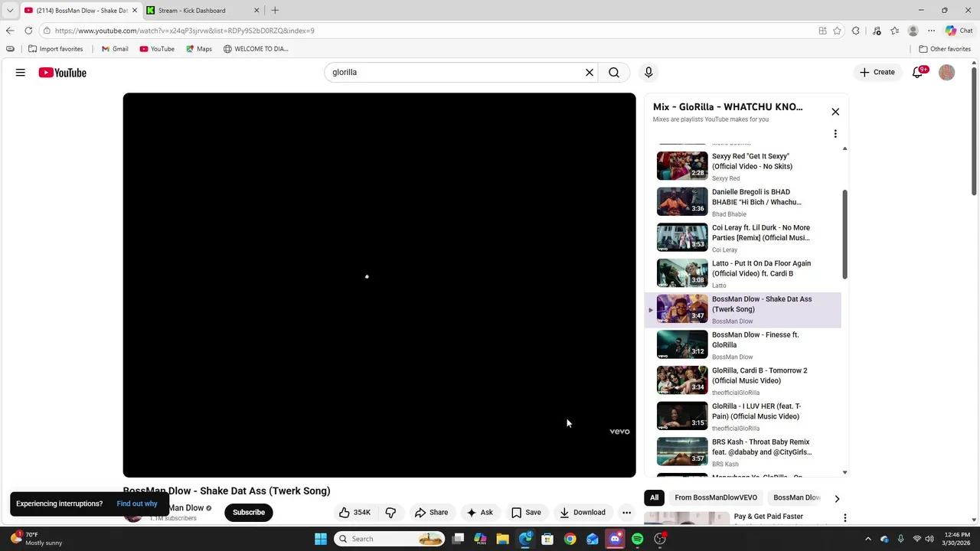Show hidden system tray icons chevron
980x551 pixels.
[x=867, y=539]
